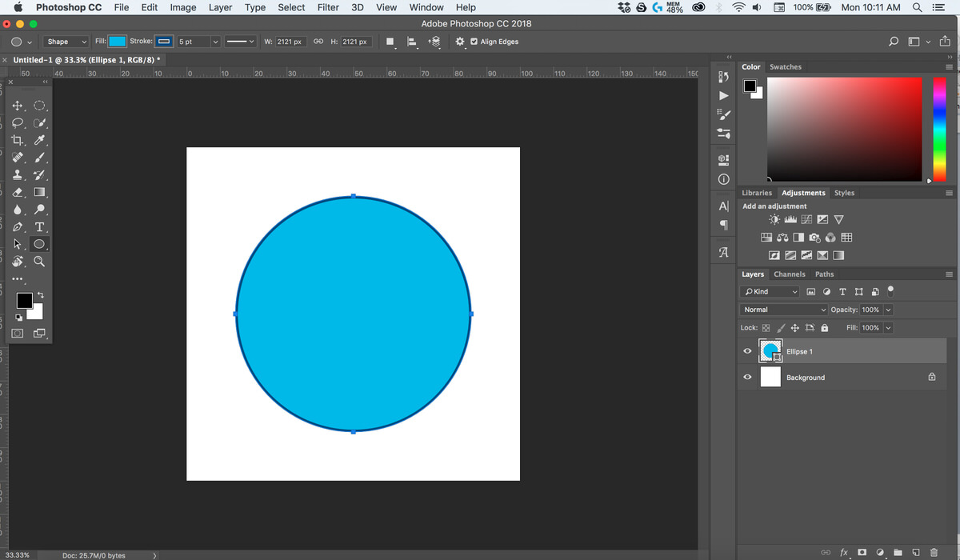The width and height of the screenshot is (960, 560).
Task: Select the Dodge tool
Action: [39, 210]
